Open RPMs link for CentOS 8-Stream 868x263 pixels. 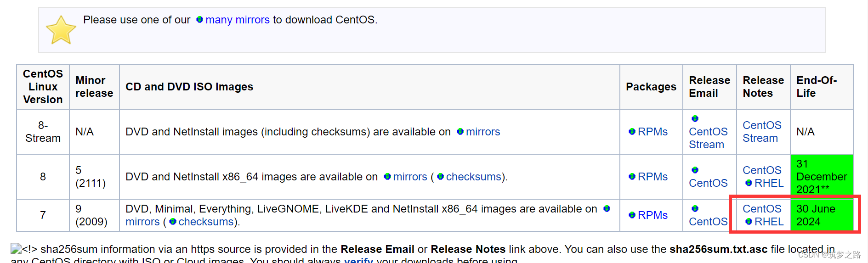click(652, 132)
